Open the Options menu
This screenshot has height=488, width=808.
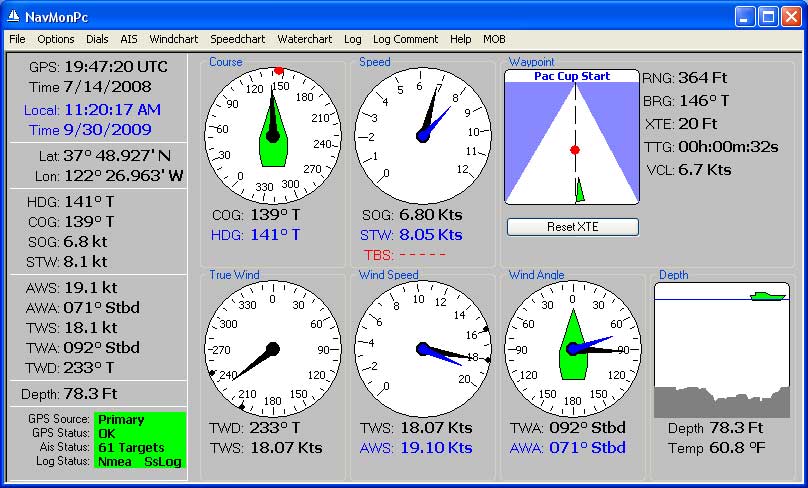pyautogui.click(x=56, y=39)
